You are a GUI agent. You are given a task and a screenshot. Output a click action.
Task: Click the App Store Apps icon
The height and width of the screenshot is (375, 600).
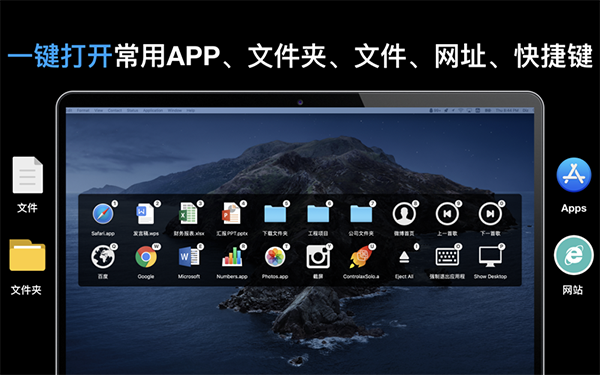pos(574,175)
